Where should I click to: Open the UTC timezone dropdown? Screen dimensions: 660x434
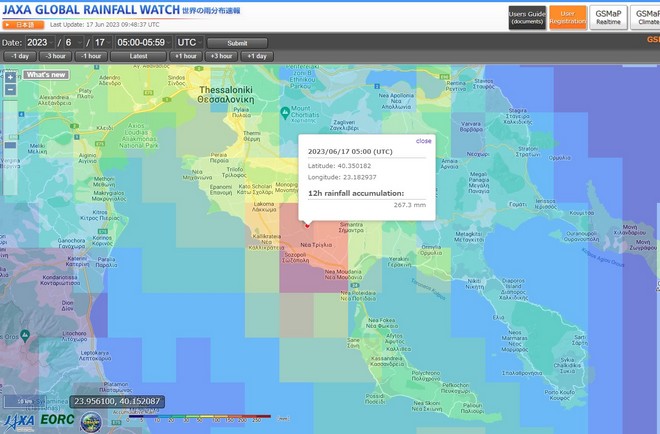[x=189, y=43]
